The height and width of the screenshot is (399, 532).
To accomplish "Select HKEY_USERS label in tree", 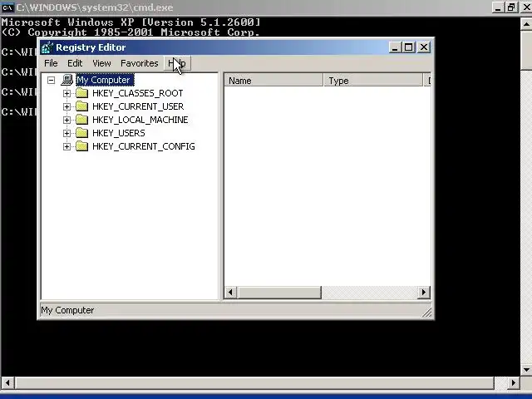I will (118, 133).
